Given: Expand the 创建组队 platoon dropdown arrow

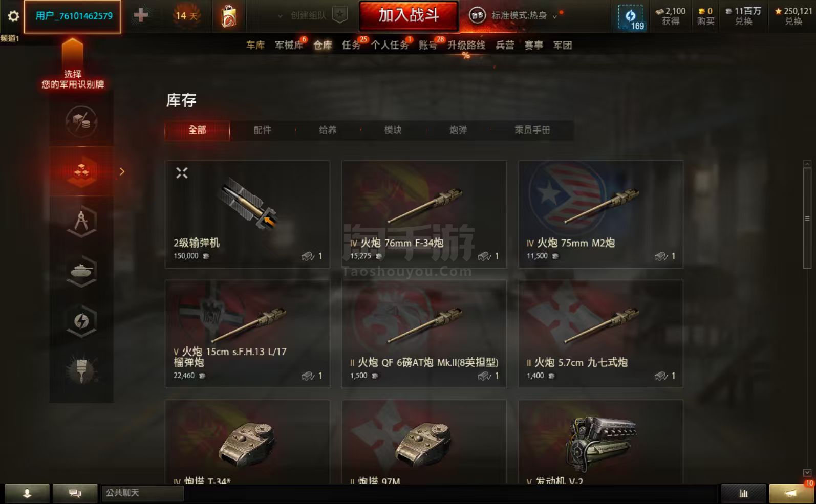Looking at the screenshot, I should (x=280, y=16).
